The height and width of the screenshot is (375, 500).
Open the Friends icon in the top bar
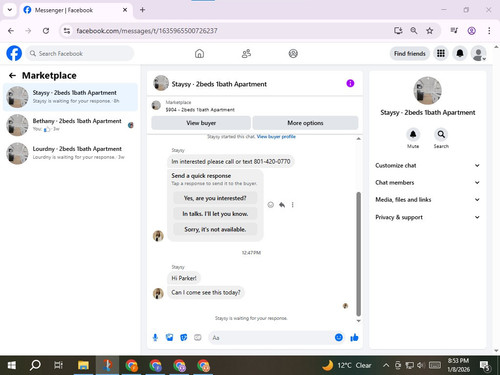coord(246,53)
